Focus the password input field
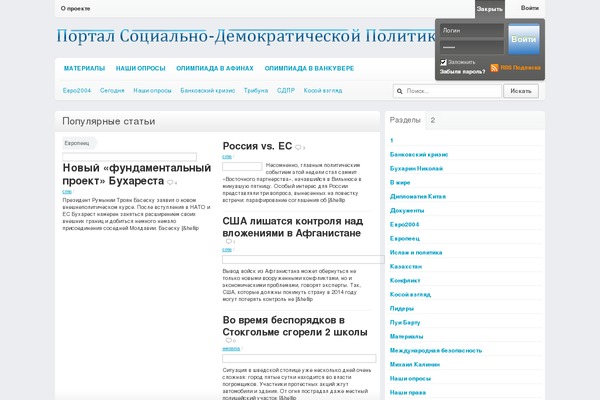This screenshot has width=600, height=400. [471, 47]
